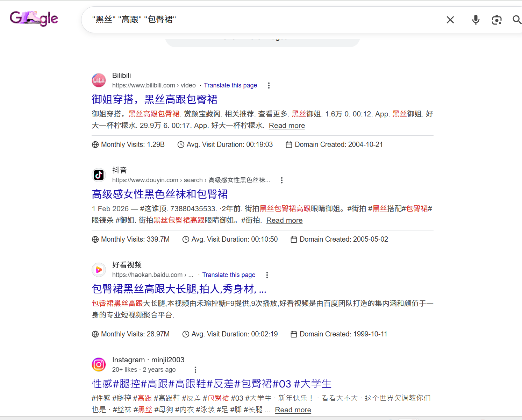
Task: Open more options for Bilibili result
Action: click(x=269, y=86)
